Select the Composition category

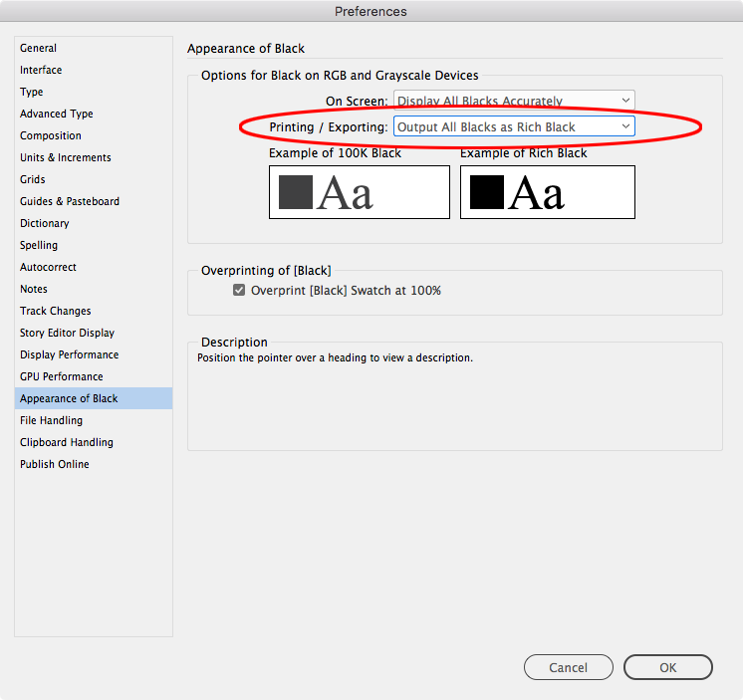point(51,135)
